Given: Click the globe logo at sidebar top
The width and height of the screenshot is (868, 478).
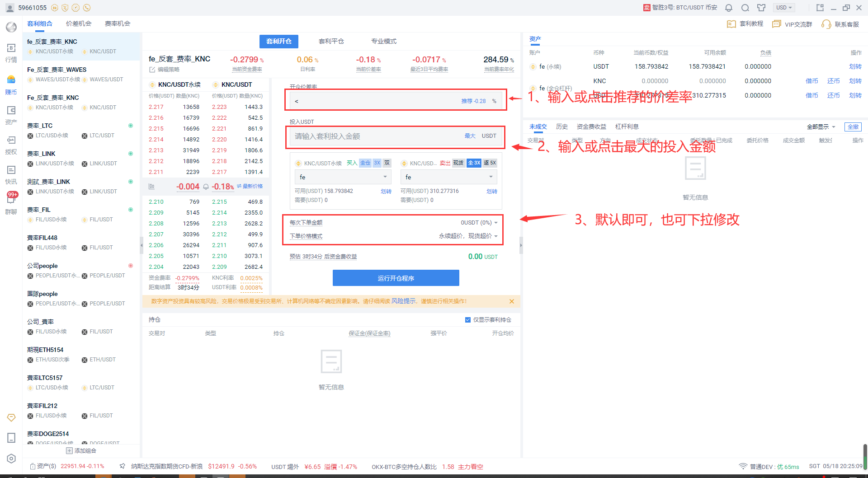Looking at the screenshot, I should (x=11, y=27).
